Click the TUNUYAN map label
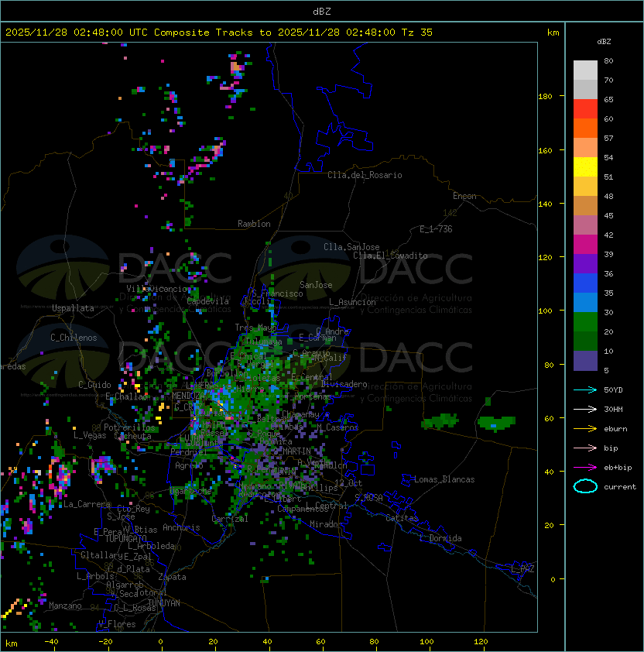Screen dimensions: 644x652 [x=164, y=603]
